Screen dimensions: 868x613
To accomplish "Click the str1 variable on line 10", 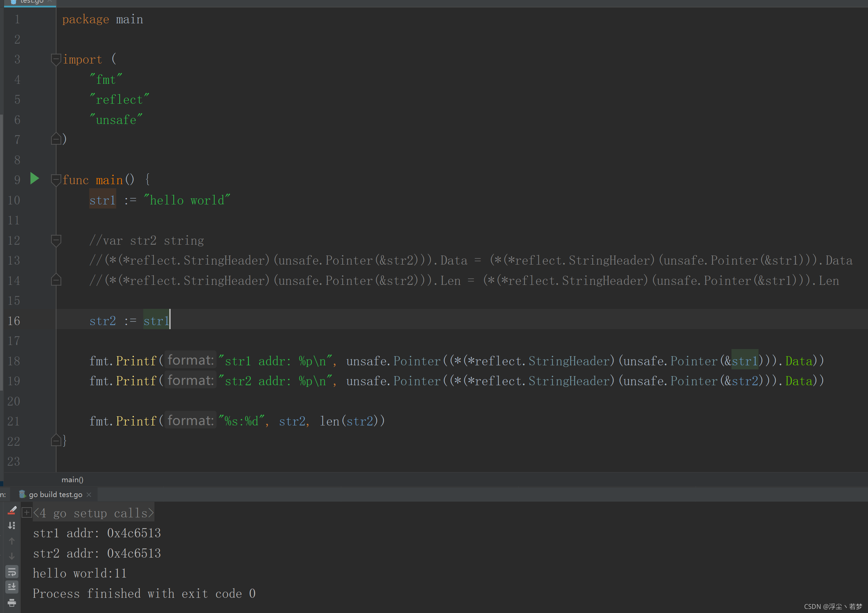I will pyautogui.click(x=102, y=200).
